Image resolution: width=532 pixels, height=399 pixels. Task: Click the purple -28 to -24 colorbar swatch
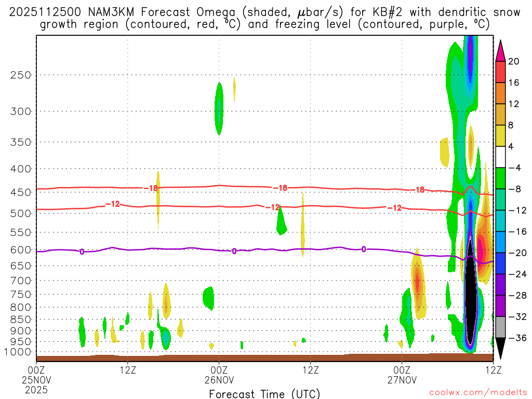[500, 285]
